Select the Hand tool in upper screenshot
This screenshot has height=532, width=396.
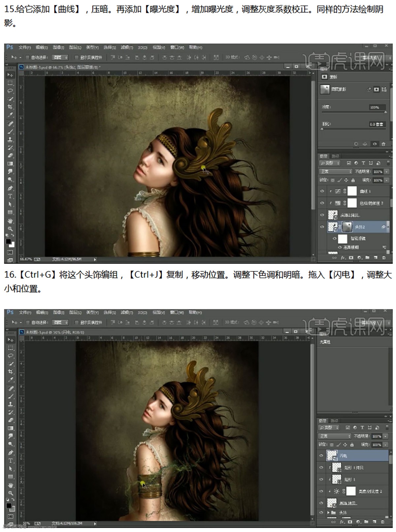pyautogui.click(x=10, y=220)
